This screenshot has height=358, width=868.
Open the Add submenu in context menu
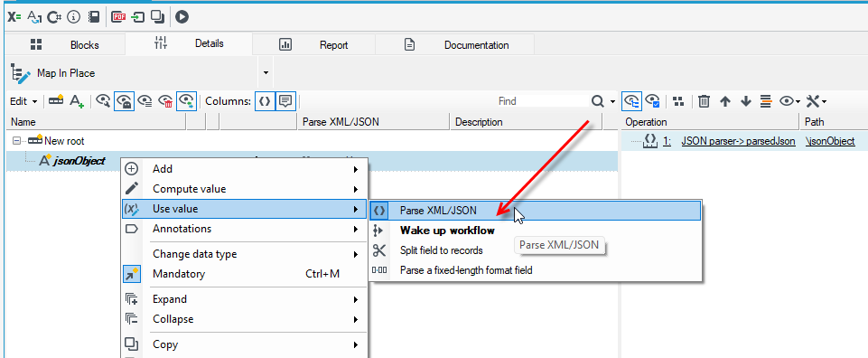coord(244,169)
